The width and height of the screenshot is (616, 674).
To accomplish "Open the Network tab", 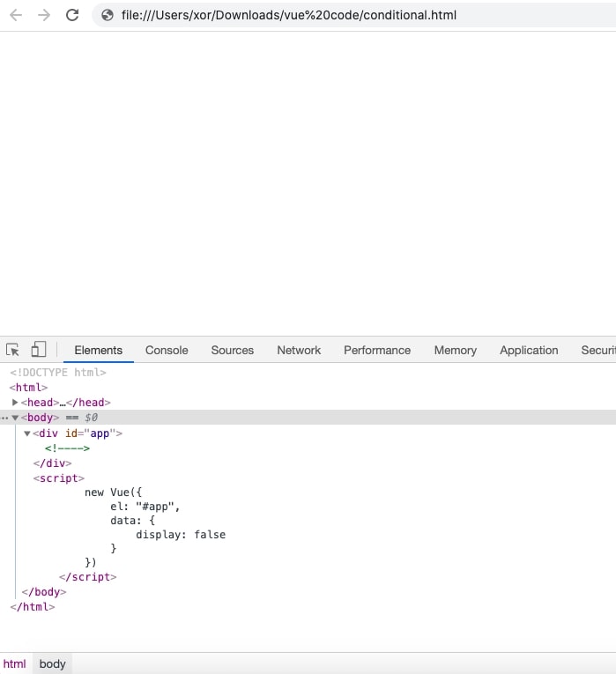I will tap(299, 350).
